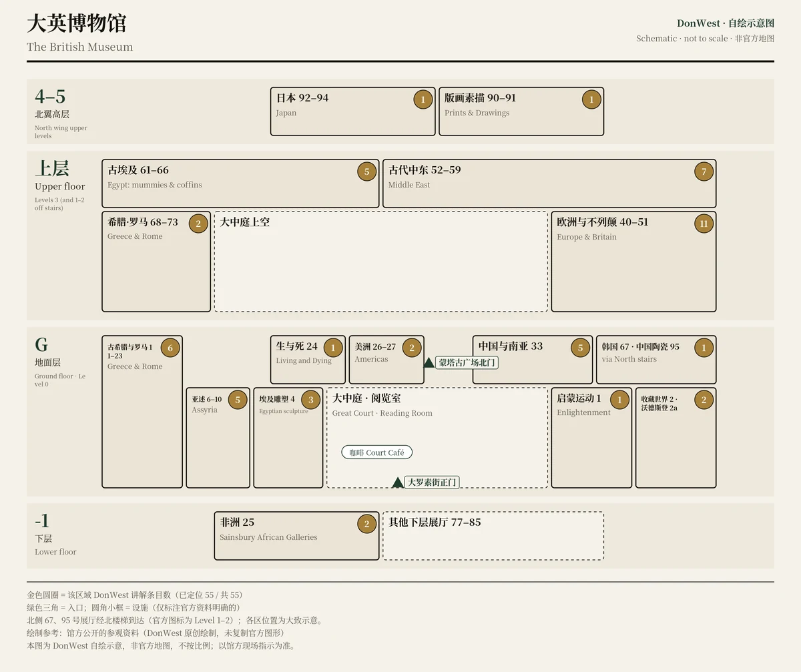Click the 本图为 DonWest 自绘示意 footnote line
801x672 pixels.
(161, 645)
